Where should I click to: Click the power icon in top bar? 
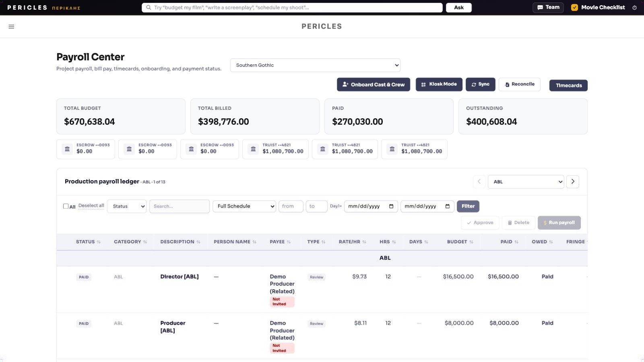point(634,7)
